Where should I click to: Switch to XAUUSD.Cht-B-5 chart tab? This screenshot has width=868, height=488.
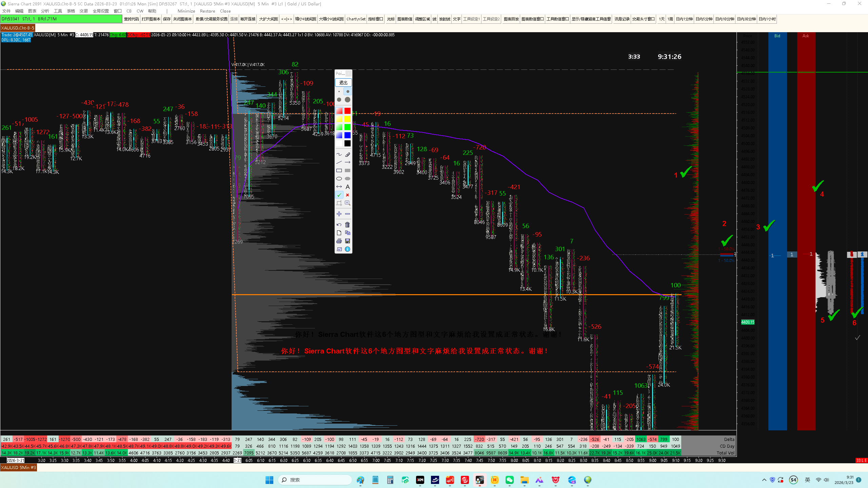click(18, 28)
